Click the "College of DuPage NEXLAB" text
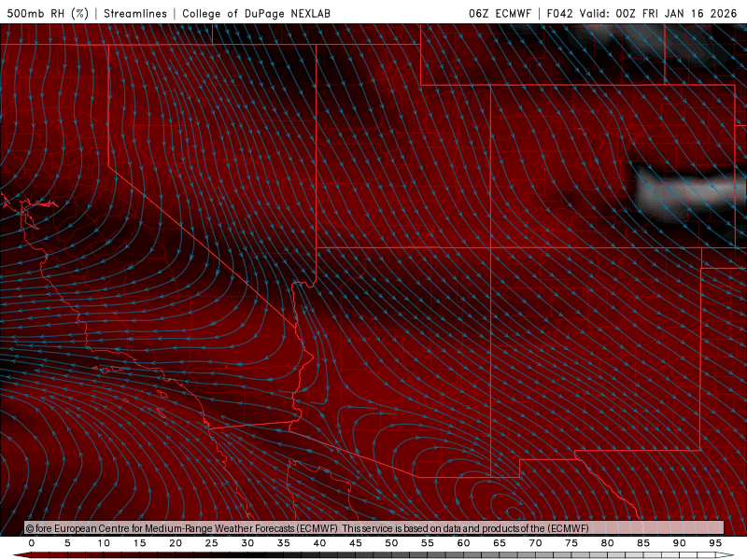The image size is (747, 560). click(256, 13)
